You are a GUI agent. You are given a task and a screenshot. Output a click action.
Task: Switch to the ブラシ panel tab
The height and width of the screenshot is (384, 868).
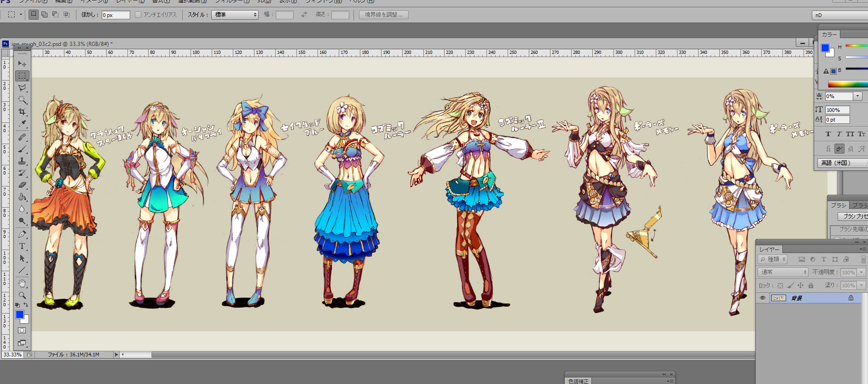coord(838,205)
